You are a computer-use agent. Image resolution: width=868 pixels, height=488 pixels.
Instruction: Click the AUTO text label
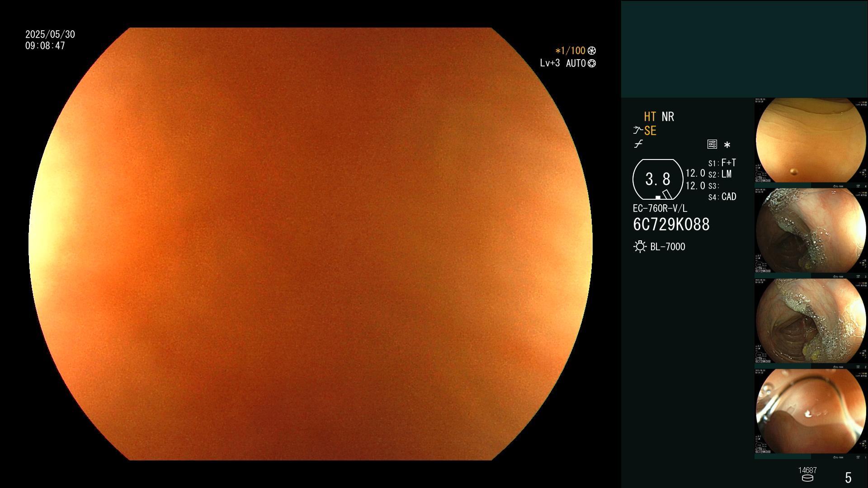point(576,63)
